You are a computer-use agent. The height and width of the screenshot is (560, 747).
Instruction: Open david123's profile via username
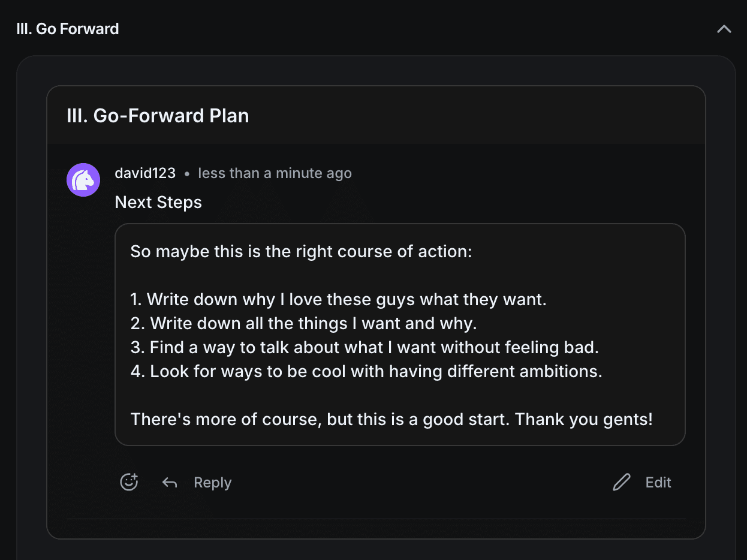click(x=145, y=173)
